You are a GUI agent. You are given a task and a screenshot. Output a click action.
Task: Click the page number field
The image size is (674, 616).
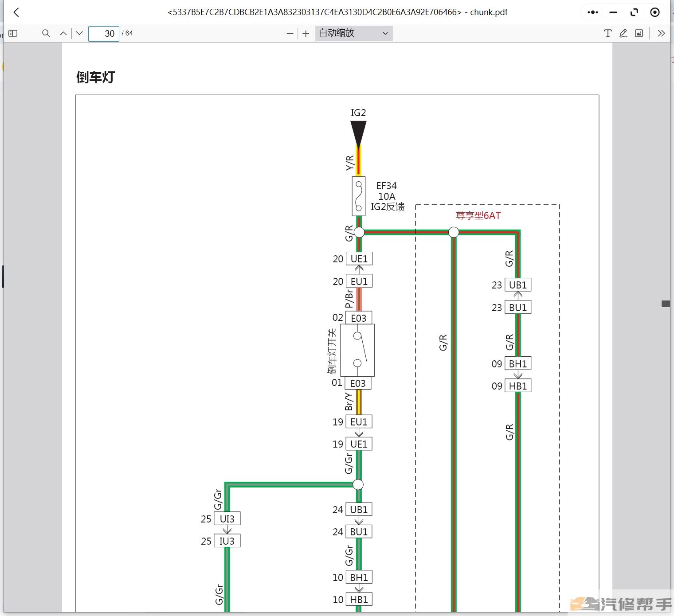pos(104,34)
